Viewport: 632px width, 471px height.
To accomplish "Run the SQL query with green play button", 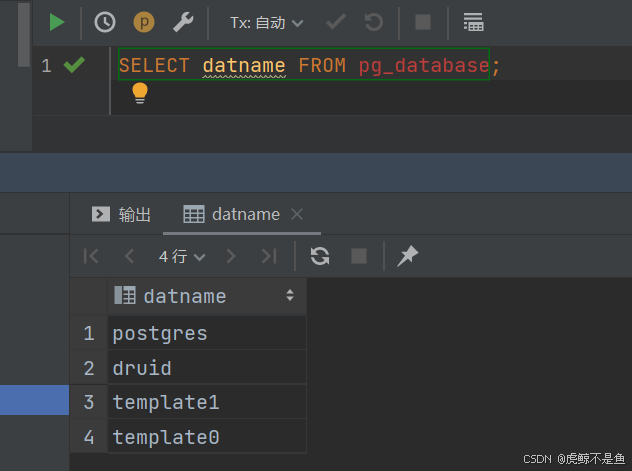I will click(x=57, y=22).
